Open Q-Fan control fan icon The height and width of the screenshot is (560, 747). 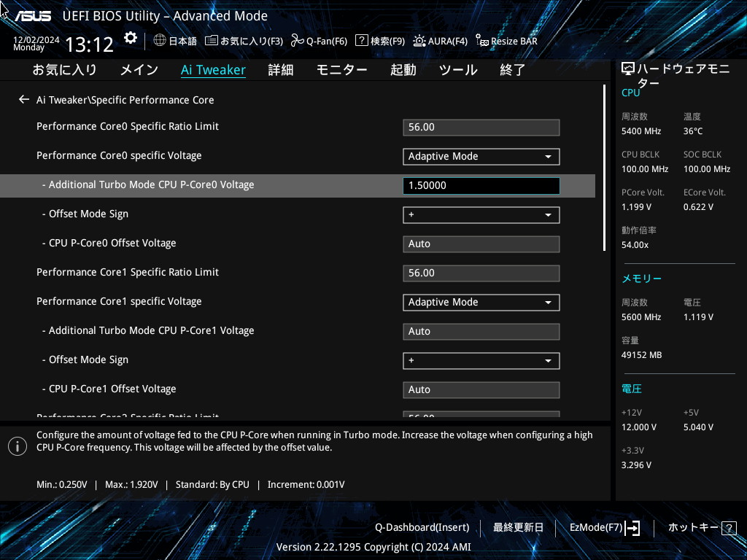tap(298, 41)
